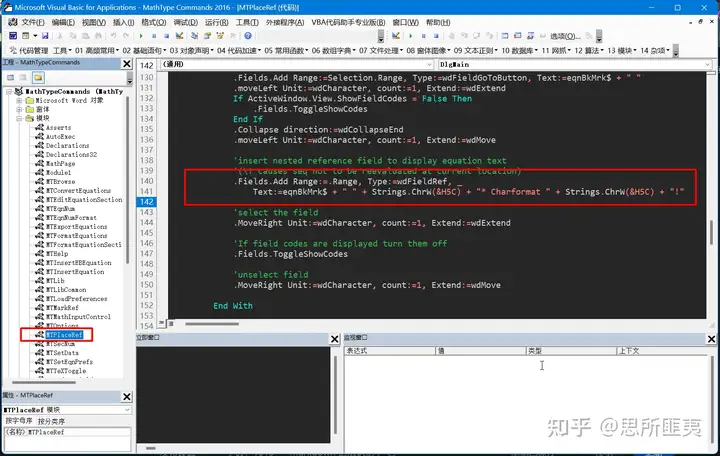Open the 01 高频常用 dropdown

(x=97, y=51)
